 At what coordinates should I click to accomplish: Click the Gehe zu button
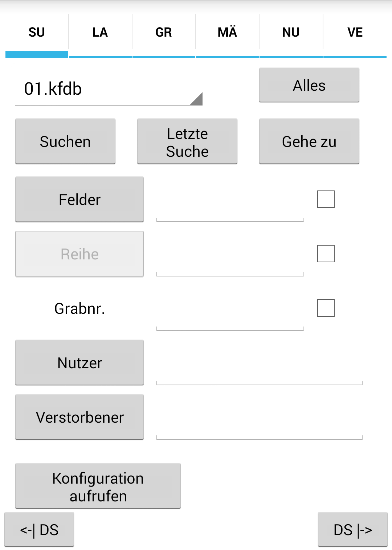click(x=309, y=141)
